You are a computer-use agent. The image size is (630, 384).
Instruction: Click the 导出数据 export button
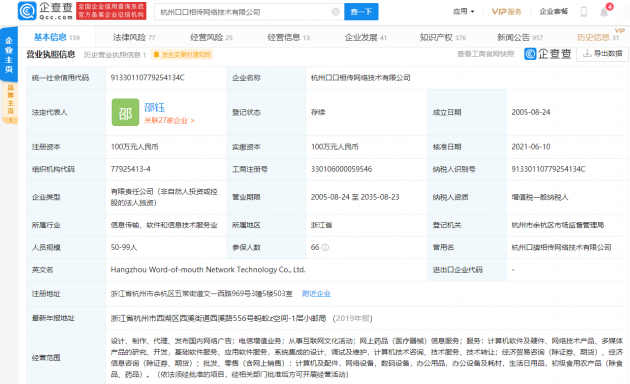(x=602, y=53)
